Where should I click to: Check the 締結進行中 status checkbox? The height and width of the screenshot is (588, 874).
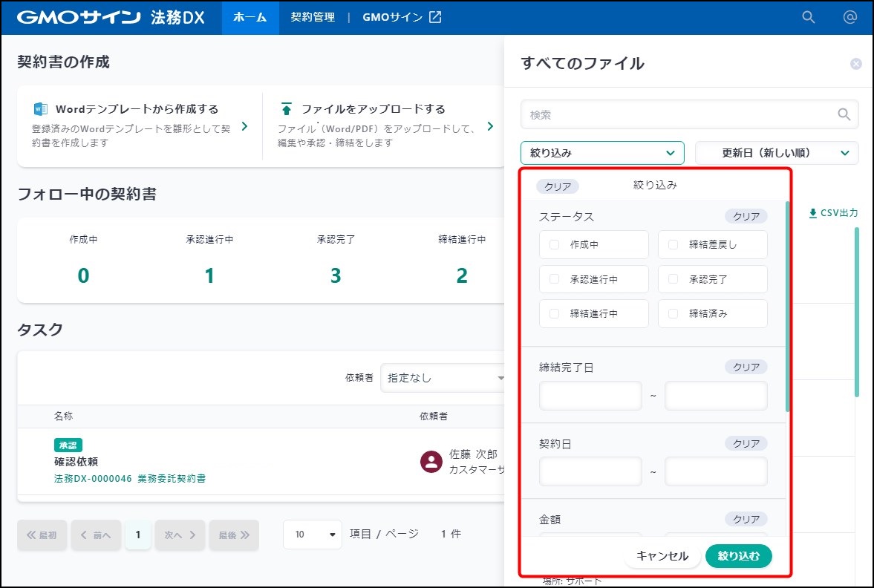click(x=554, y=314)
